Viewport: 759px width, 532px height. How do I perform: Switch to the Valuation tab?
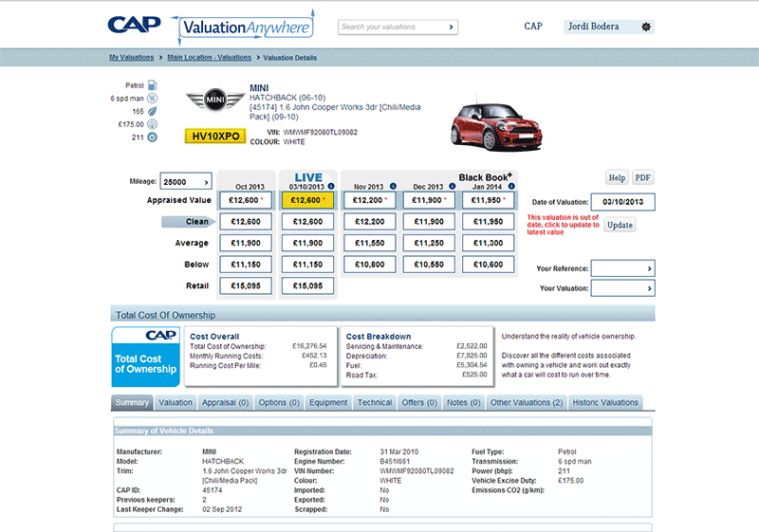(x=176, y=402)
